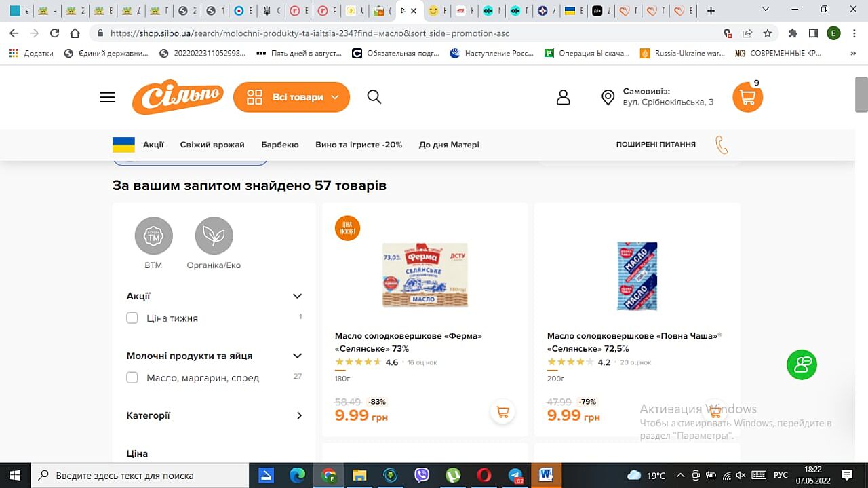This screenshot has height=488, width=868.
Task: Click the Ферма Селянське butter product image
Action: (425, 276)
